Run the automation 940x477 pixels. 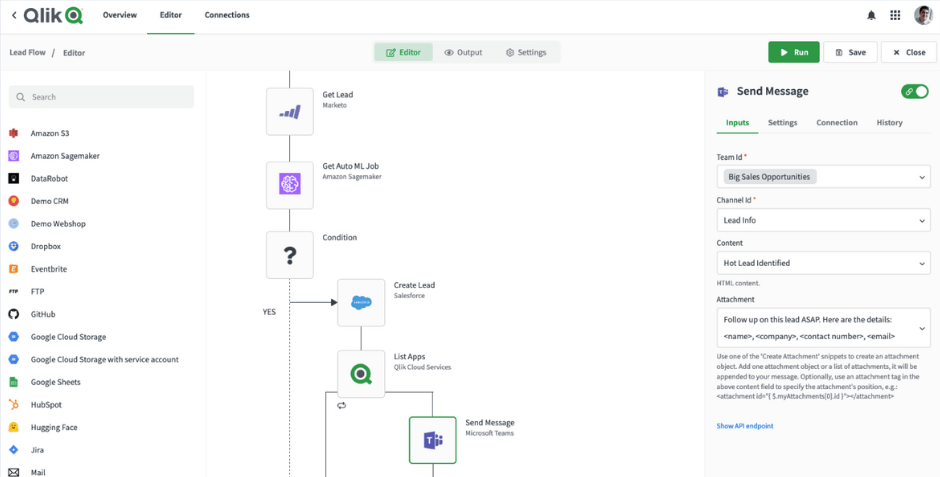tap(794, 52)
